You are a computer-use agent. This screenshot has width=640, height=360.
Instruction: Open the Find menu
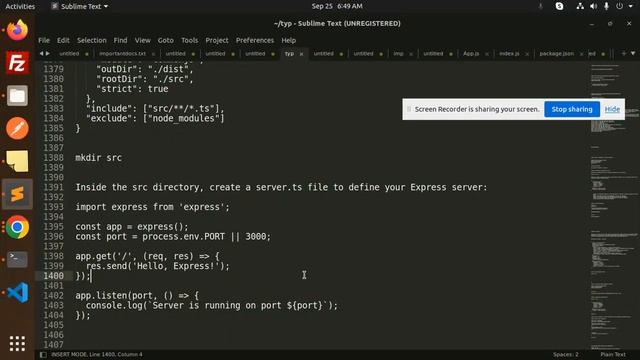[x=120, y=40]
